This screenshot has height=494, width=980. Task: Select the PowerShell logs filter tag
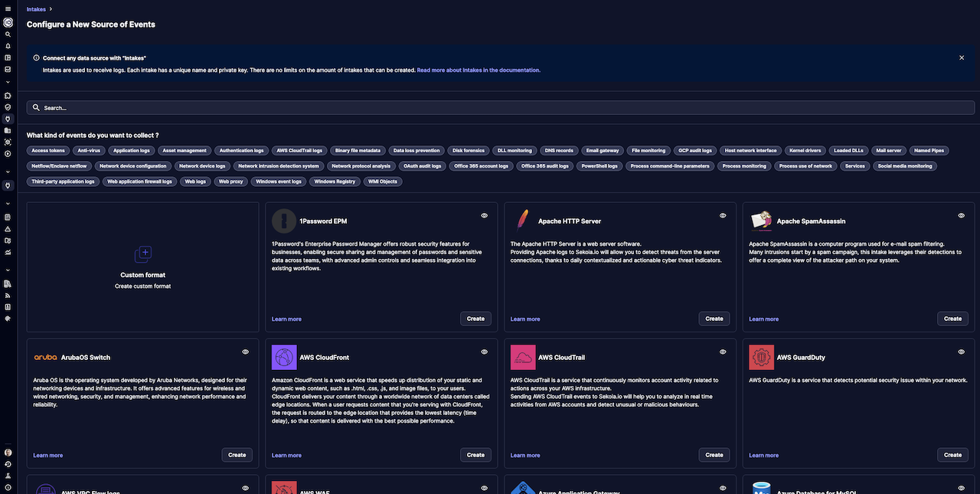pyautogui.click(x=599, y=166)
